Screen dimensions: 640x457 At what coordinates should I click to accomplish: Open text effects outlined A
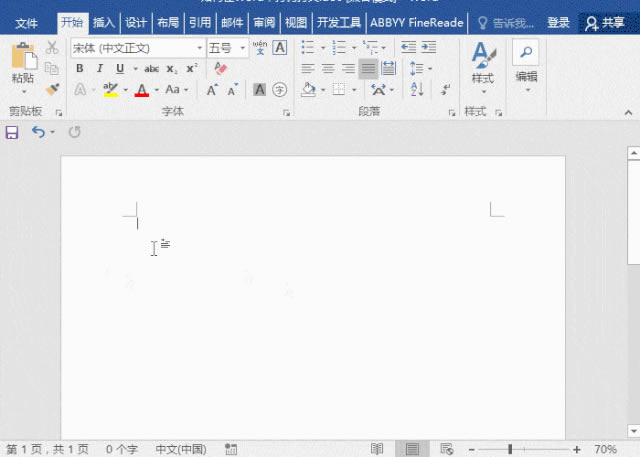tap(81, 89)
